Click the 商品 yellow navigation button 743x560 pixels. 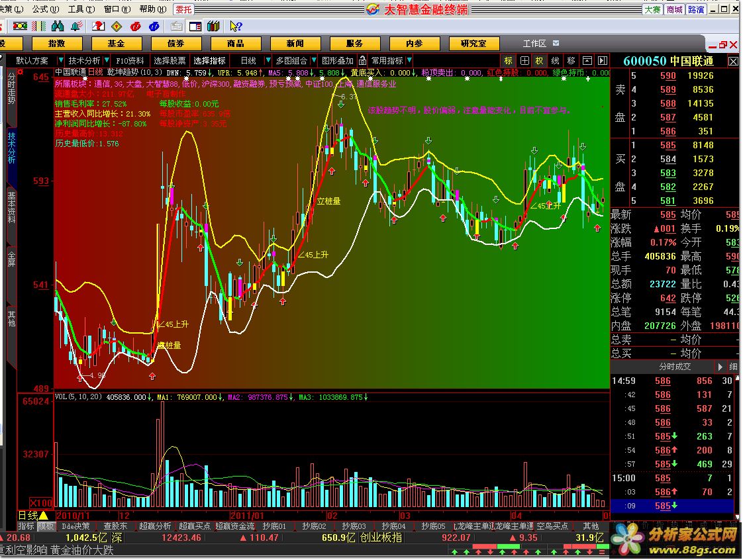tap(236, 44)
